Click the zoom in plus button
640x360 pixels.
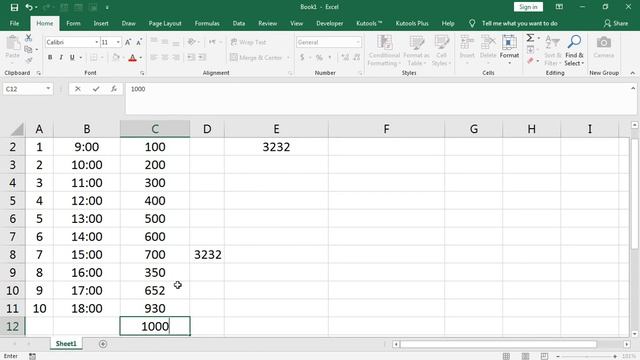coord(615,356)
